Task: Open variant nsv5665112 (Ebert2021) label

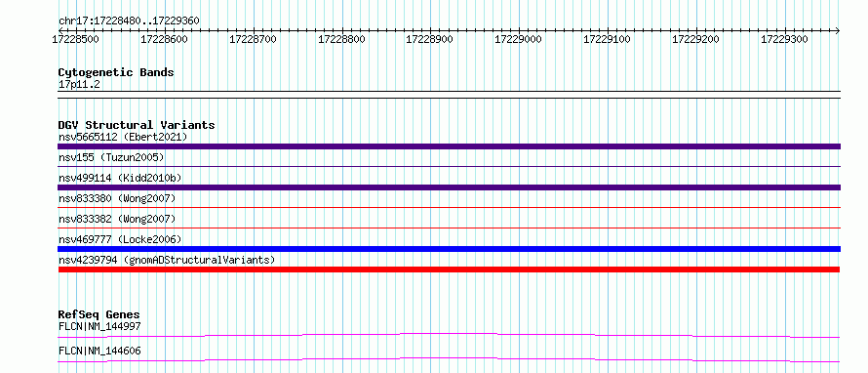Action: point(123,137)
